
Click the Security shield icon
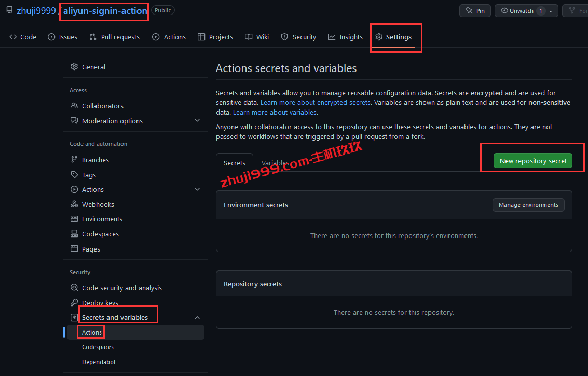click(x=284, y=37)
